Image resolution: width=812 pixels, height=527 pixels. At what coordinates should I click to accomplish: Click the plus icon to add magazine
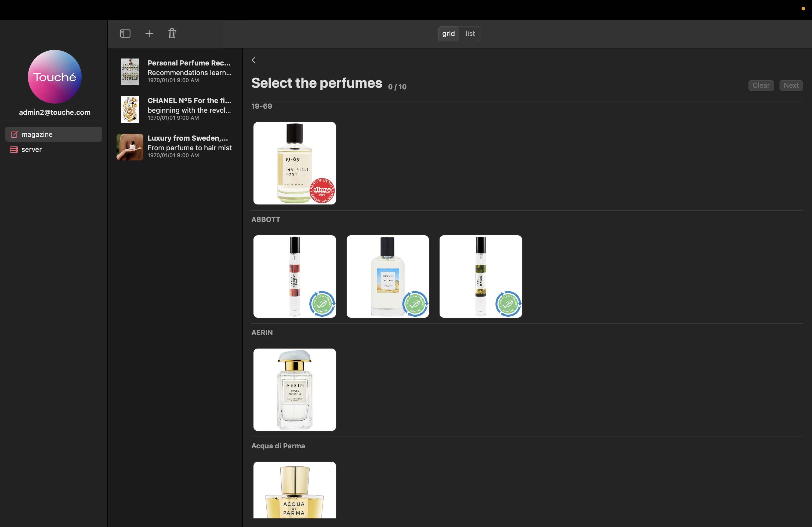point(149,33)
